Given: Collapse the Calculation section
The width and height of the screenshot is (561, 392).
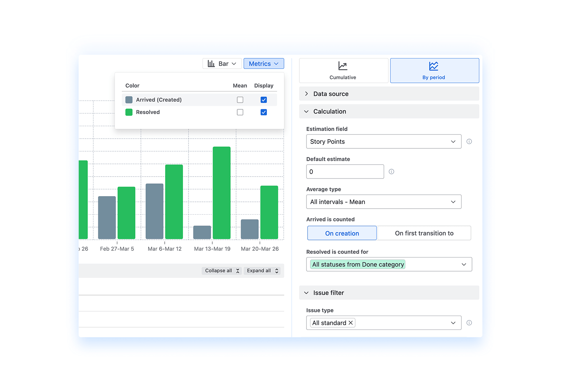Looking at the screenshot, I should point(389,111).
